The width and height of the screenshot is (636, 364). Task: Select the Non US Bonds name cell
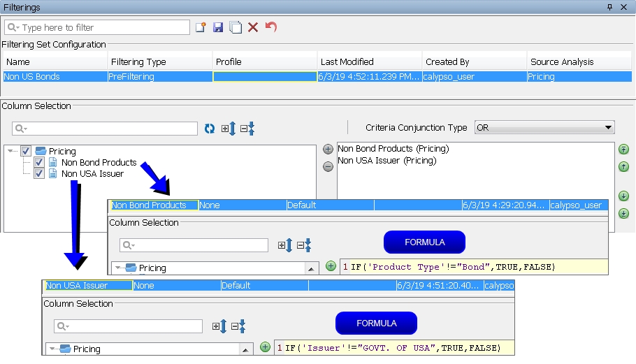55,76
